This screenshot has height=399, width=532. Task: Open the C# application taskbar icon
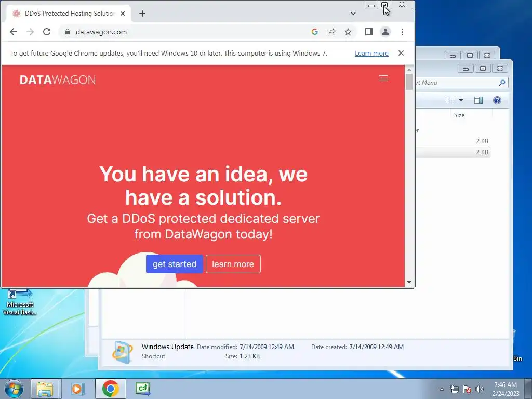pyautogui.click(x=142, y=389)
